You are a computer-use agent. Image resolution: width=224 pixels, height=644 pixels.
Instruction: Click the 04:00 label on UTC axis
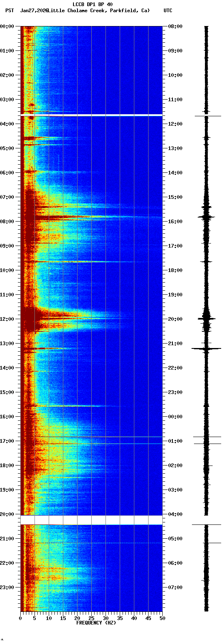coord(175,514)
